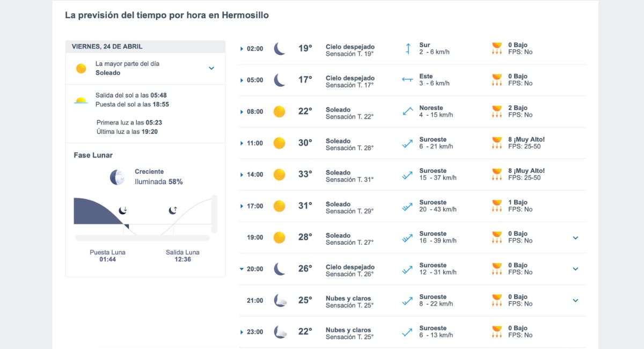Image resolution: width=644 pixels, height=349 pixels.
Task: Click the moonrise icon on the lunar chart
Action: pos(171,210)
